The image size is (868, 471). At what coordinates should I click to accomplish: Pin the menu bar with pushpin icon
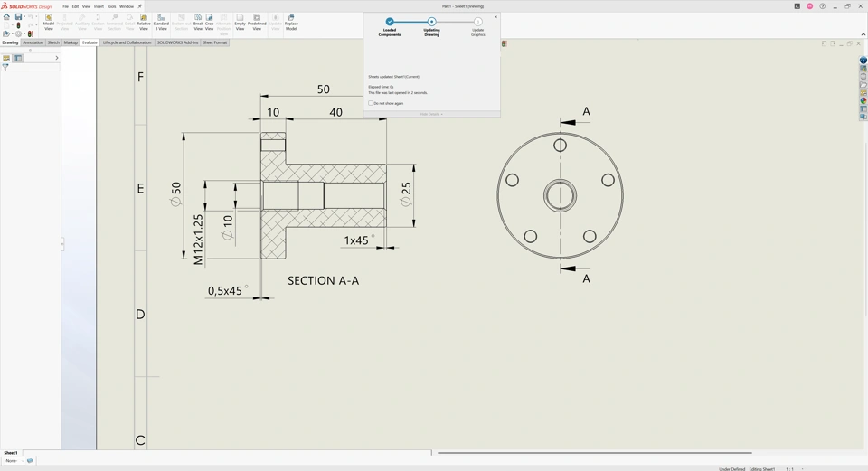[x=139, y=6]
